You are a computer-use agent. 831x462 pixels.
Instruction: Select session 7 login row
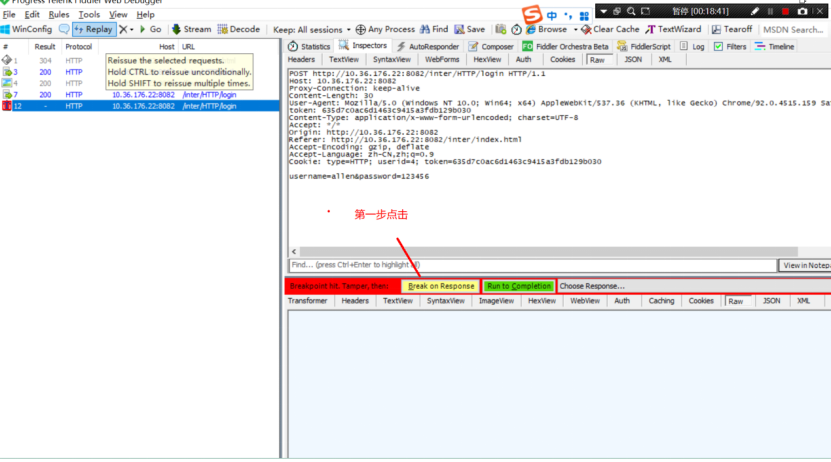pos(140,95)
